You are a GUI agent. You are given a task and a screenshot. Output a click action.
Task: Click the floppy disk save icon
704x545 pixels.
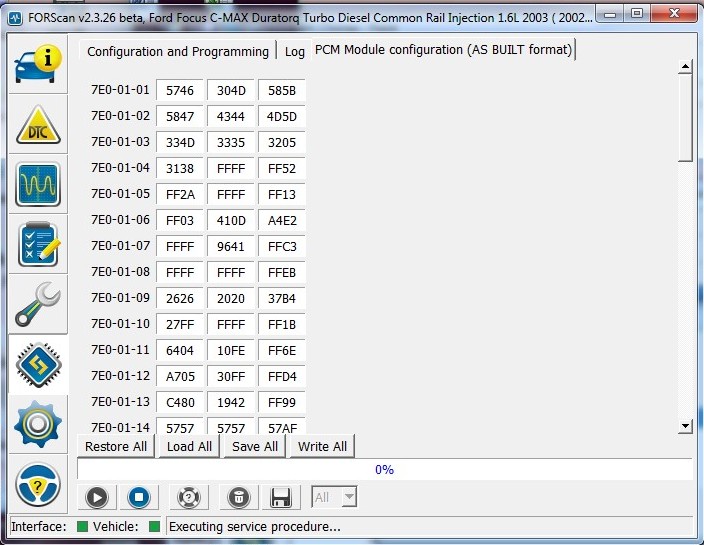click(281, 497)
